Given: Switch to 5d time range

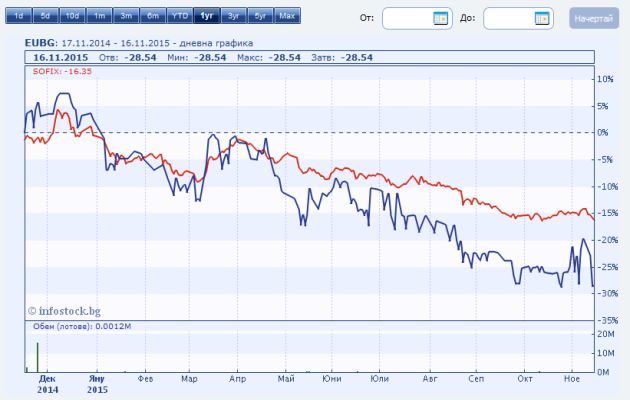Looking at the screenshot, I should tap(45, 17).
